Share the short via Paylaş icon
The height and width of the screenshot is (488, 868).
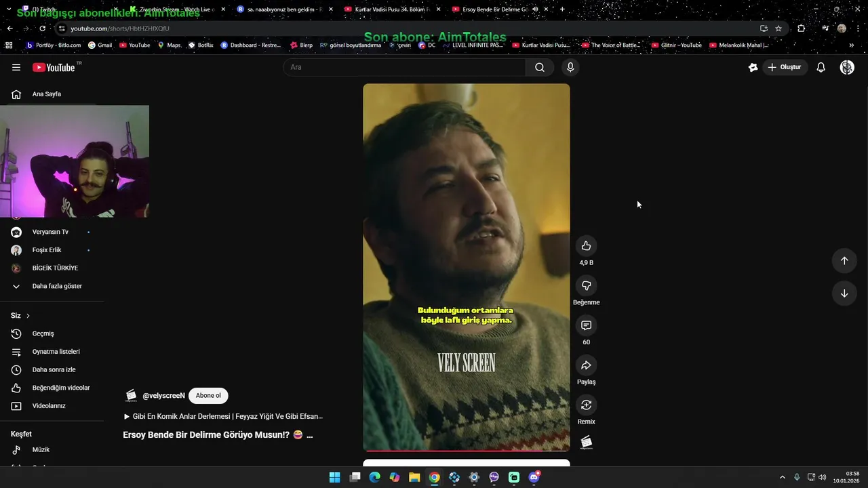(587, 365)
